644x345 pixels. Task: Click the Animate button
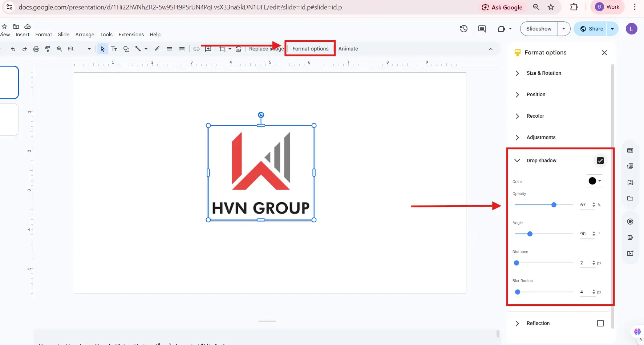pos(348,49)
